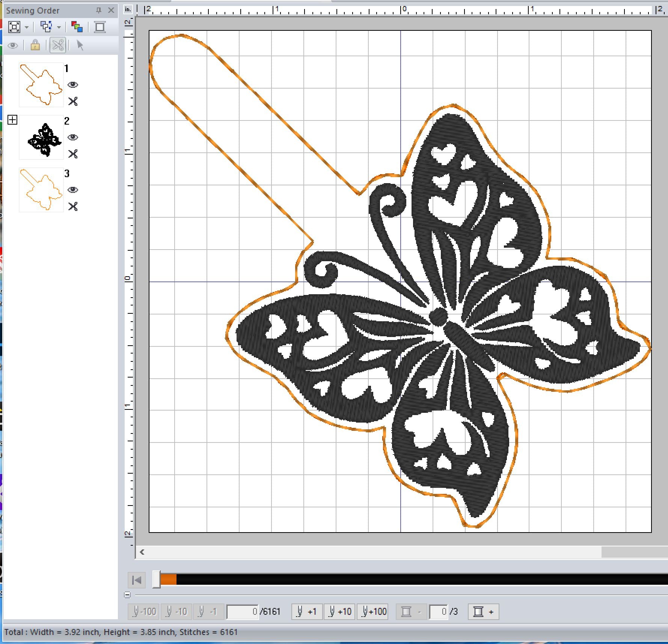Toggle visibility eye of butterfly item 2
The width and height of the screenshot is (668, 644).
[73, 137]
